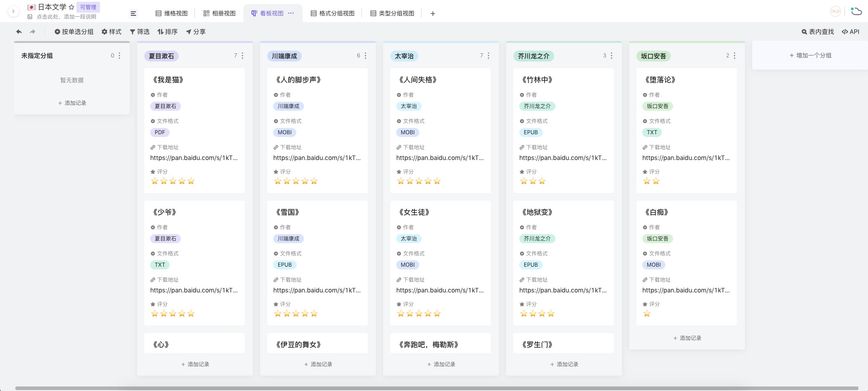Open 川端康成 column options menu
This screenshot has height=391, width=868.
coord(365,56)
